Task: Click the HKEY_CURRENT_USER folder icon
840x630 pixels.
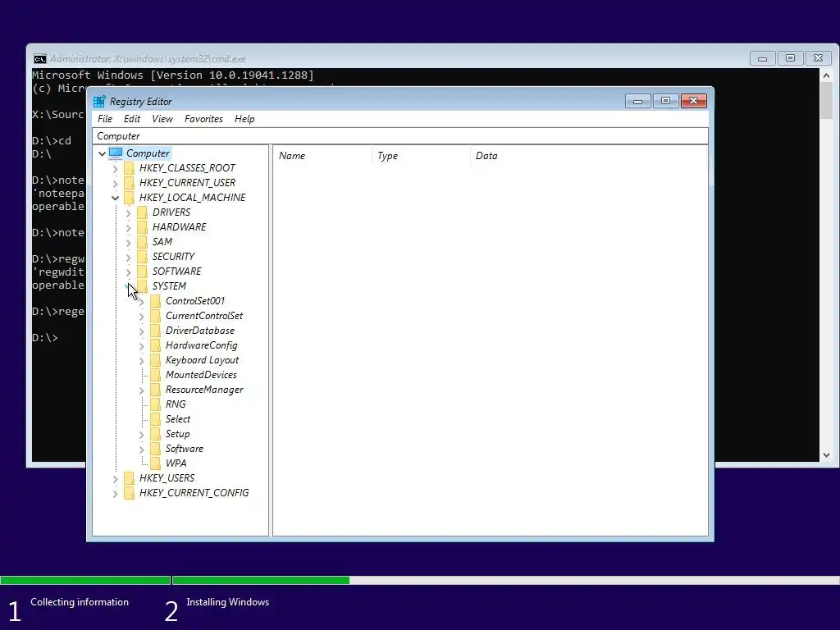Action: click(129, 183)
